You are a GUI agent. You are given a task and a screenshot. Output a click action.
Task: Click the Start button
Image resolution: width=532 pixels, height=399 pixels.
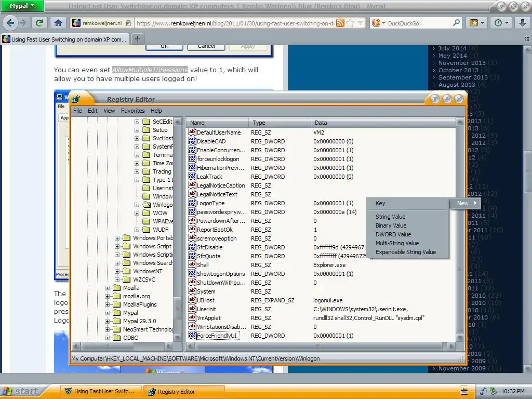[x=21, y=391]
